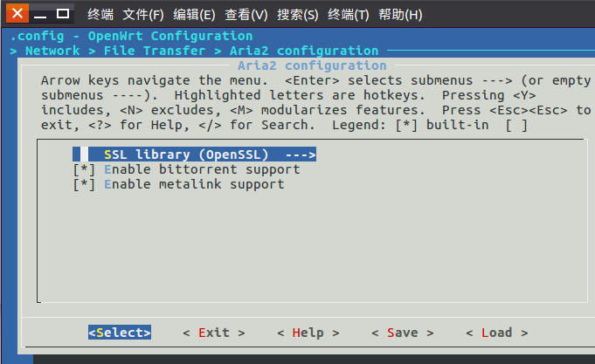Select the SSL library menu entry
This screenshot has height=364, width=595.
[x=194, y=155]
